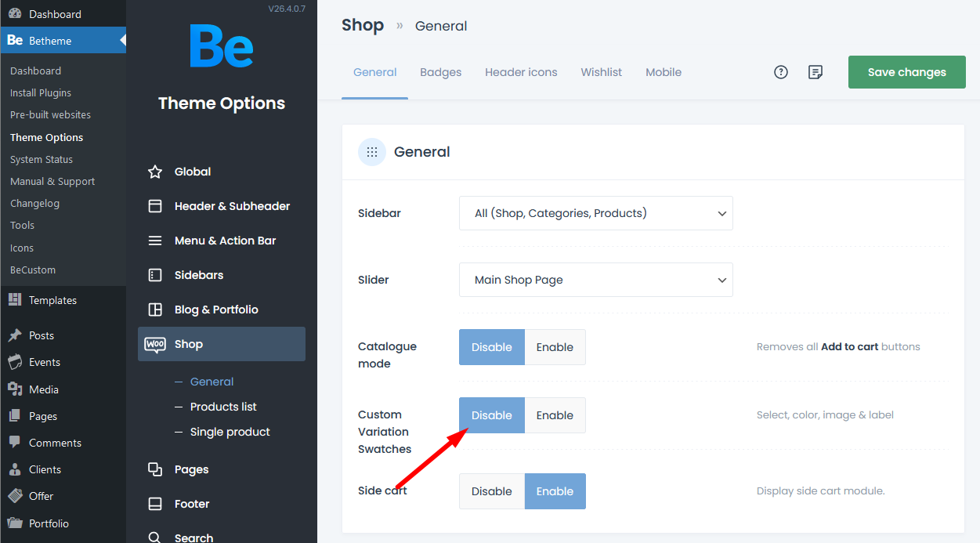980x543 pixels.
Task: Open the Sidebar dropdown
Action: (595, 213)
